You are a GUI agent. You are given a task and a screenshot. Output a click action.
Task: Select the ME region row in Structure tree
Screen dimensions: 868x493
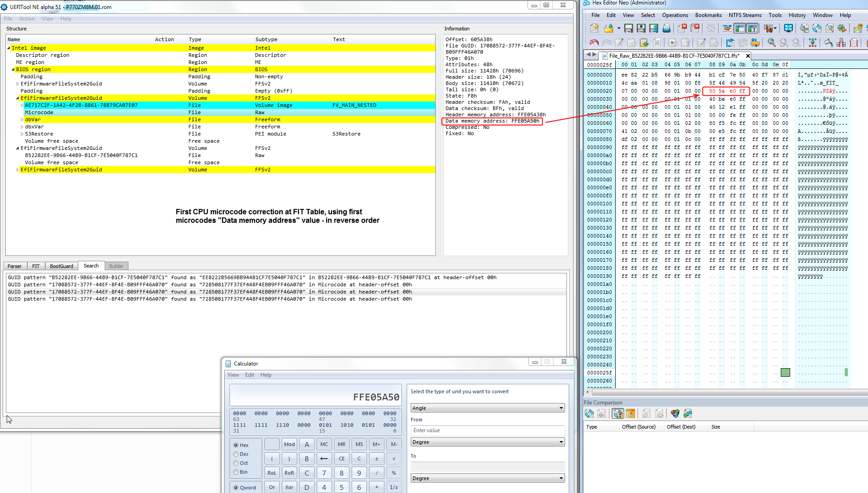click(221, 62)
